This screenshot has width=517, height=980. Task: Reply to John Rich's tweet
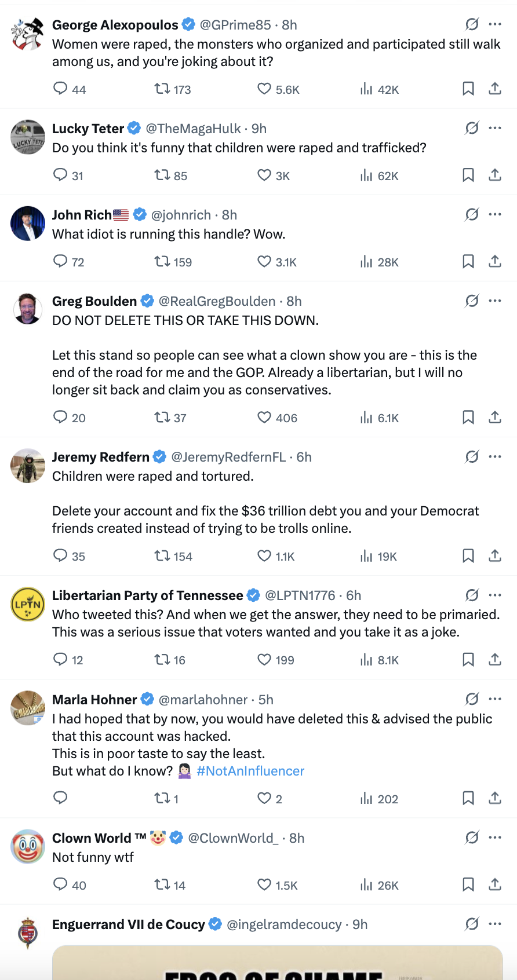(61, 262)
